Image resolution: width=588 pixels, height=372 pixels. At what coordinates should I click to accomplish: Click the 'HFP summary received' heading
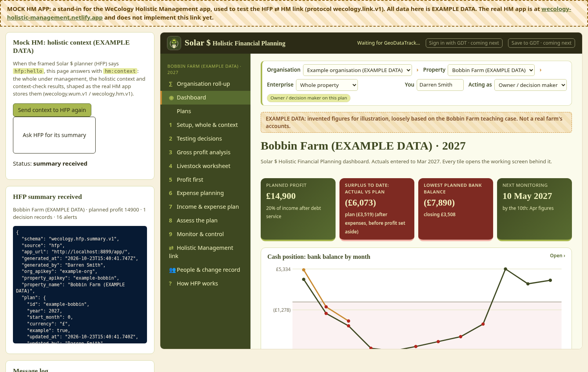coord(47,197)
